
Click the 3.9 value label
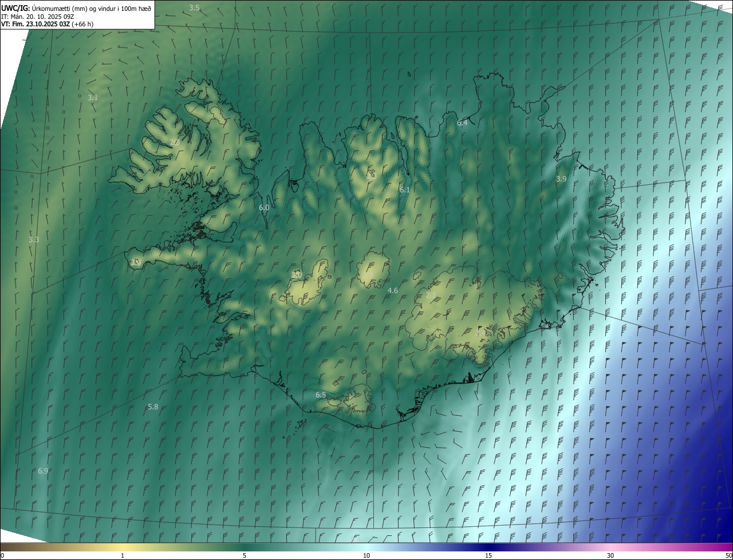561,179
